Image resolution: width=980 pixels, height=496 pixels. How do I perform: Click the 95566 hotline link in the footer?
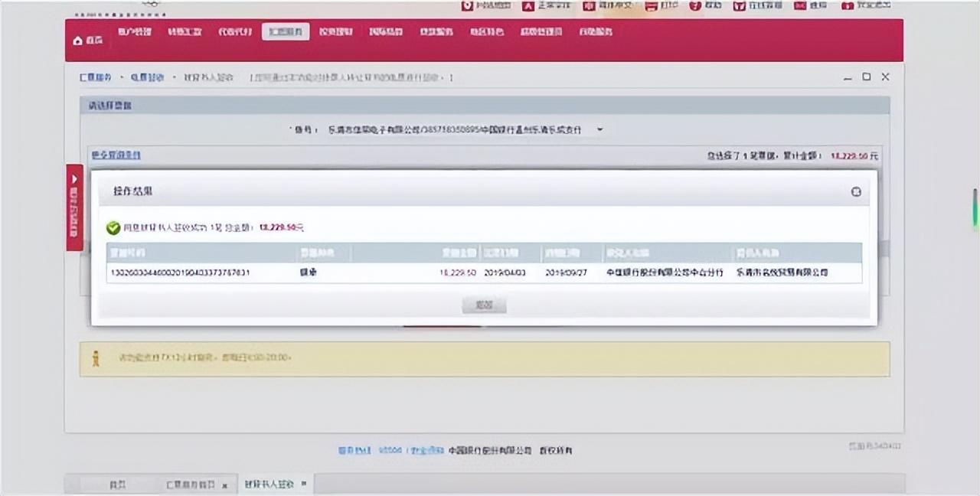(390, 451)
